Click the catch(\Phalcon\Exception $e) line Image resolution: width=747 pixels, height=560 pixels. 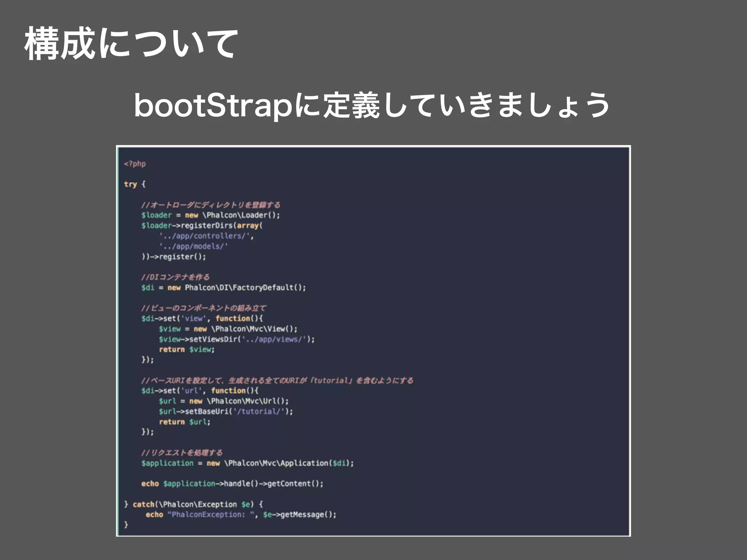coord(193,504)
